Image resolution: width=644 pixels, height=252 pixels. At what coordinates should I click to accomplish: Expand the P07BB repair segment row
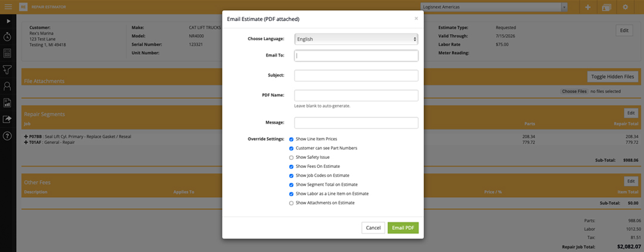(26, 137)
